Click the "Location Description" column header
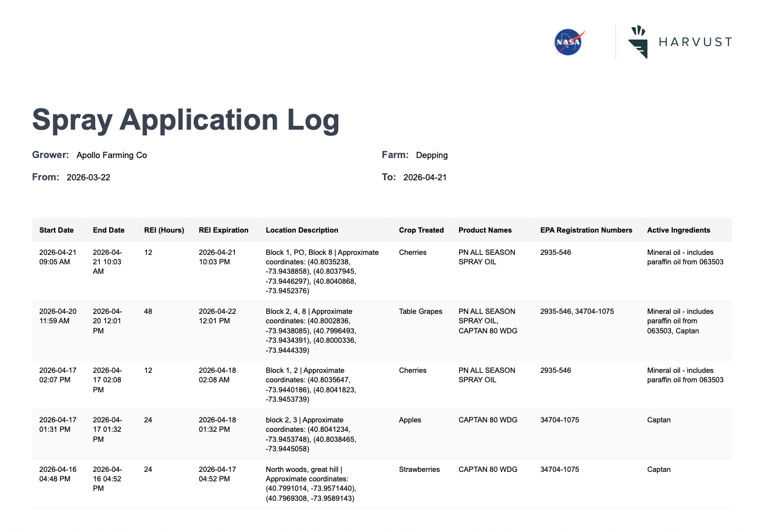 pyautogui.click(x=302, y=230)
